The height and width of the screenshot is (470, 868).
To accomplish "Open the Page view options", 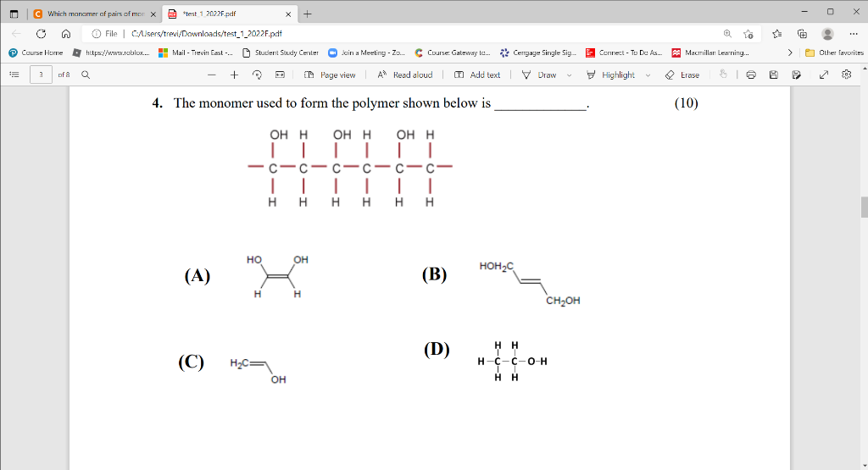I will click(330, 75).
